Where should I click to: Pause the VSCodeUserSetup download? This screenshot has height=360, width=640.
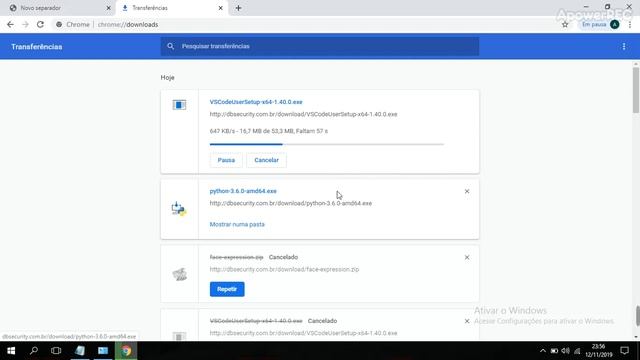tap(226, 160)
